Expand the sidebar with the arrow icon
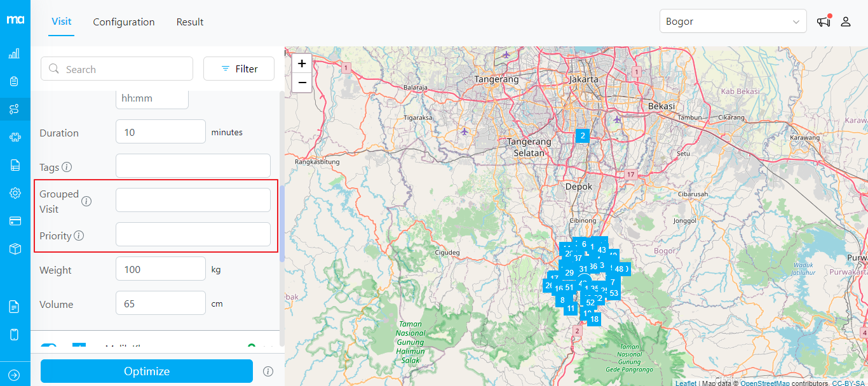Viewport: 868px width, 386px height. (15, 375)
